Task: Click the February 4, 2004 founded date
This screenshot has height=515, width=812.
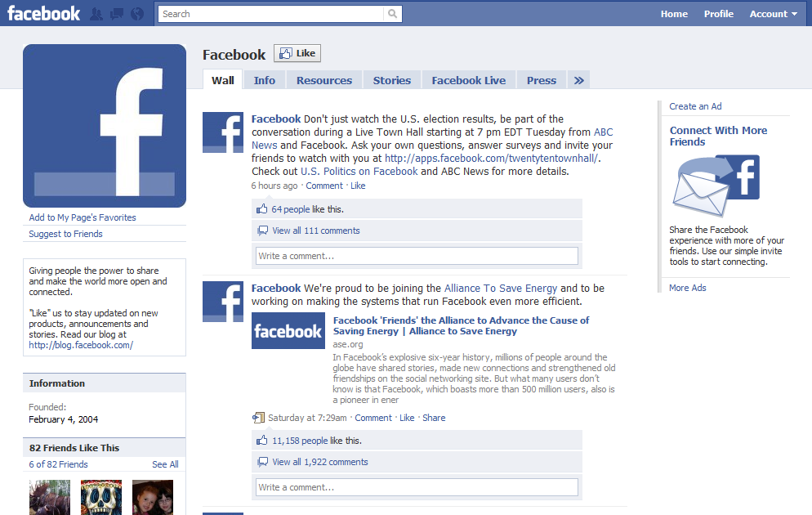Action: coord(63,419)
